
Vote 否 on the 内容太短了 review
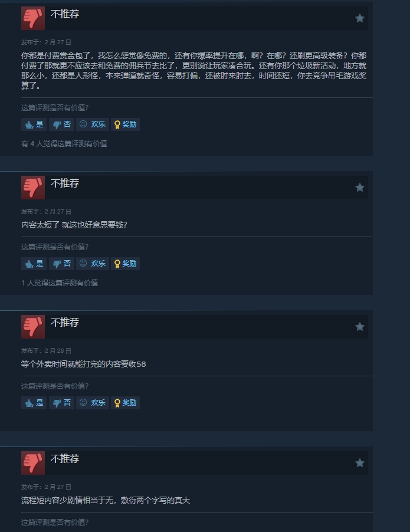tap(61, 264)
